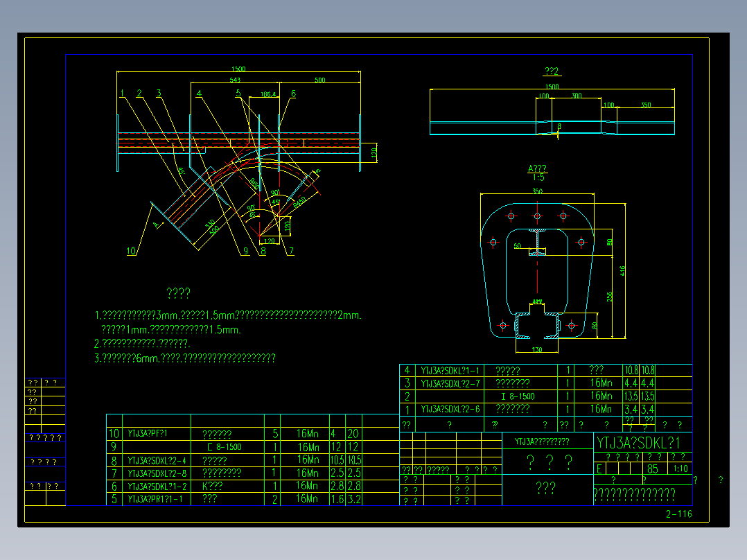747x560 pixels.
Task: Click the 186.4 dimension text
Action: click(x=268, y=94)
